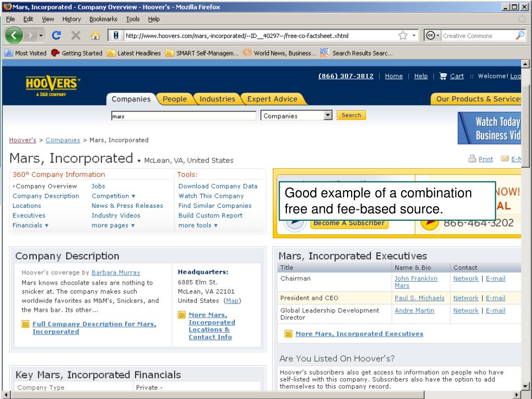
Task: Reload the page with the Refresh icon
Action: (x=56, y=35)
